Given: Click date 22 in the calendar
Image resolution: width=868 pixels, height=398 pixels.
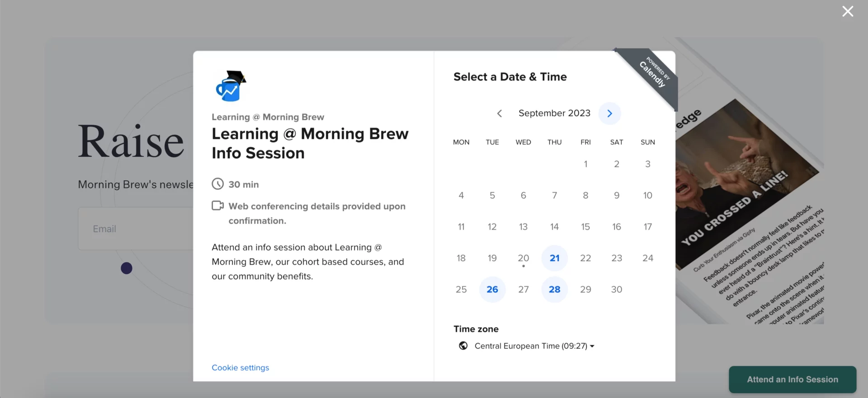Looking at the screenshot, I should (585, 258).
